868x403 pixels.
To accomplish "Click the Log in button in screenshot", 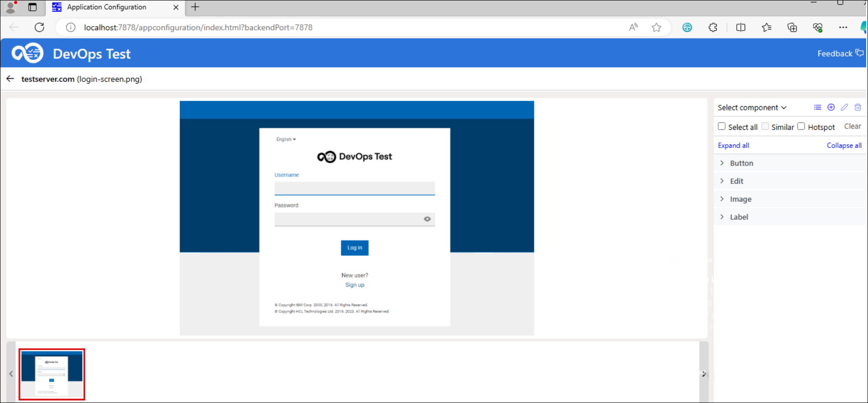I will (355, 248).
